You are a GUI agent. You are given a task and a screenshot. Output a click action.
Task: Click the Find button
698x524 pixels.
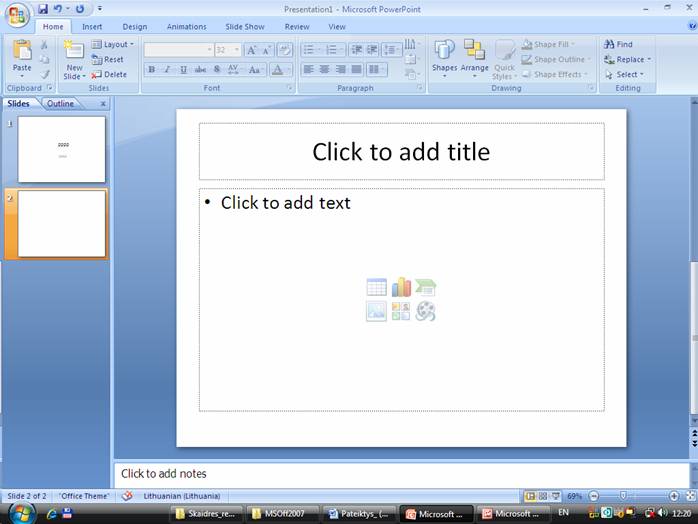618,44
